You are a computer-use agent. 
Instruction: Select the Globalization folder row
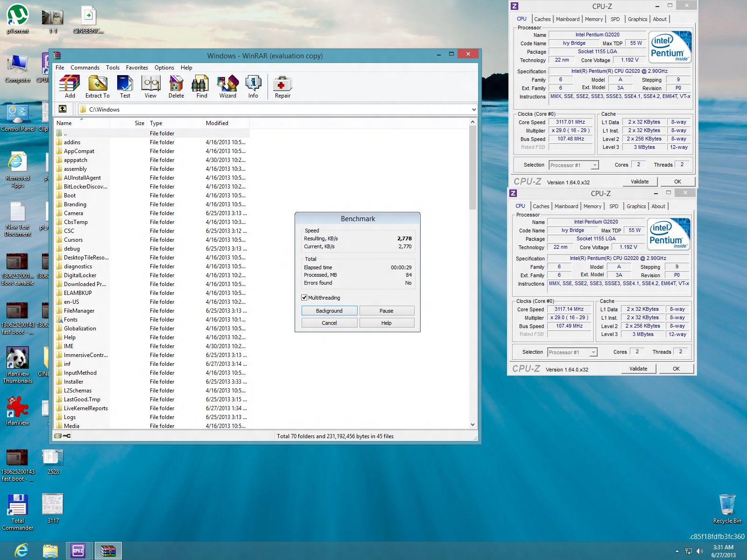[152, 328]
